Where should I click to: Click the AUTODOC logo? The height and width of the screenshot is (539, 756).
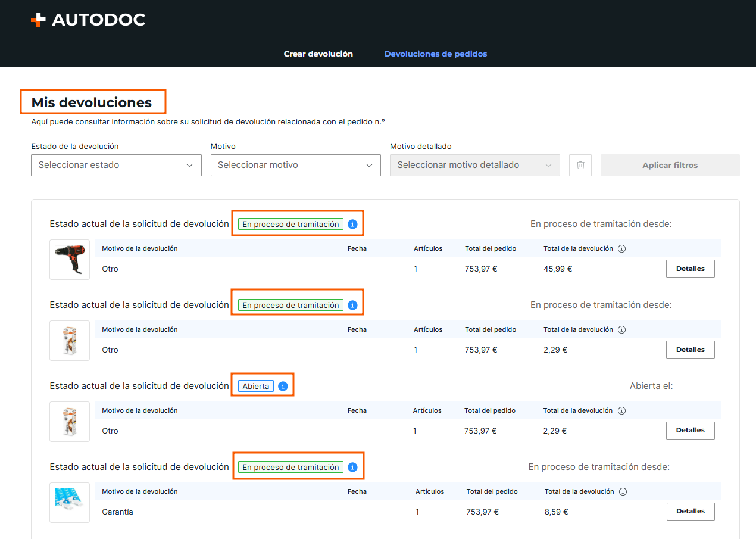coord(88,20)
